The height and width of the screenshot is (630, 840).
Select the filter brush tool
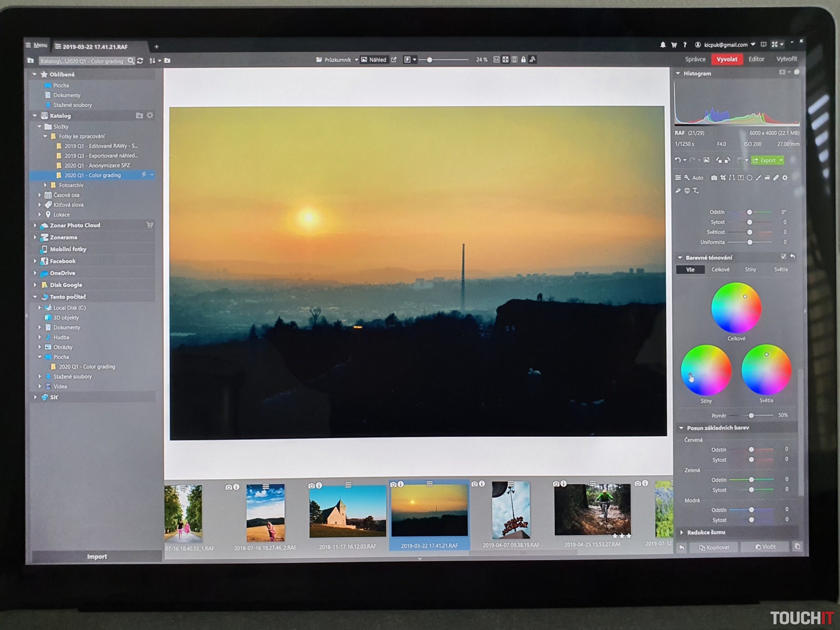(x=758, y=178)
